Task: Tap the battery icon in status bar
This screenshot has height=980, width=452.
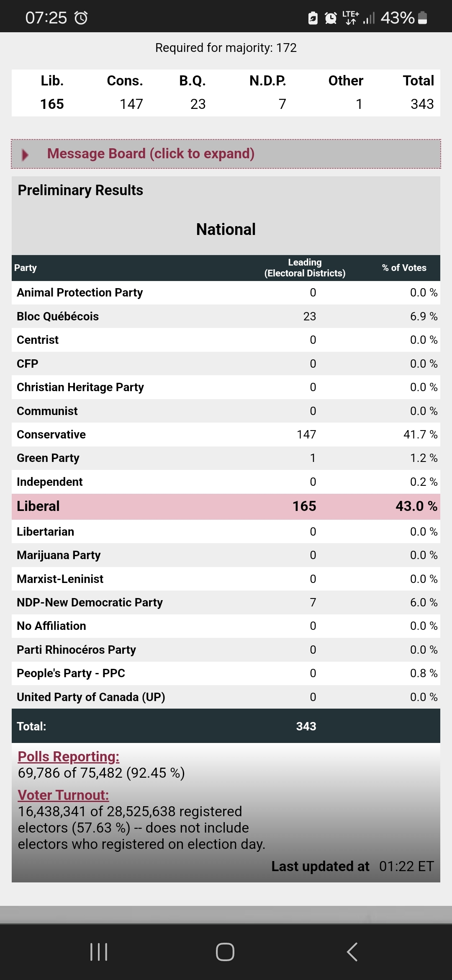Action: click(423, 18)
